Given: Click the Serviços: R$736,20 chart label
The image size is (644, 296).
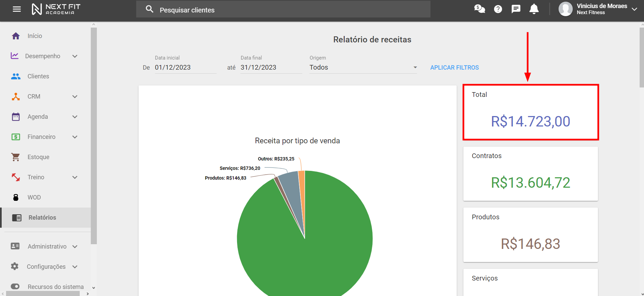Looking at the screenshot, I should 240,168.
